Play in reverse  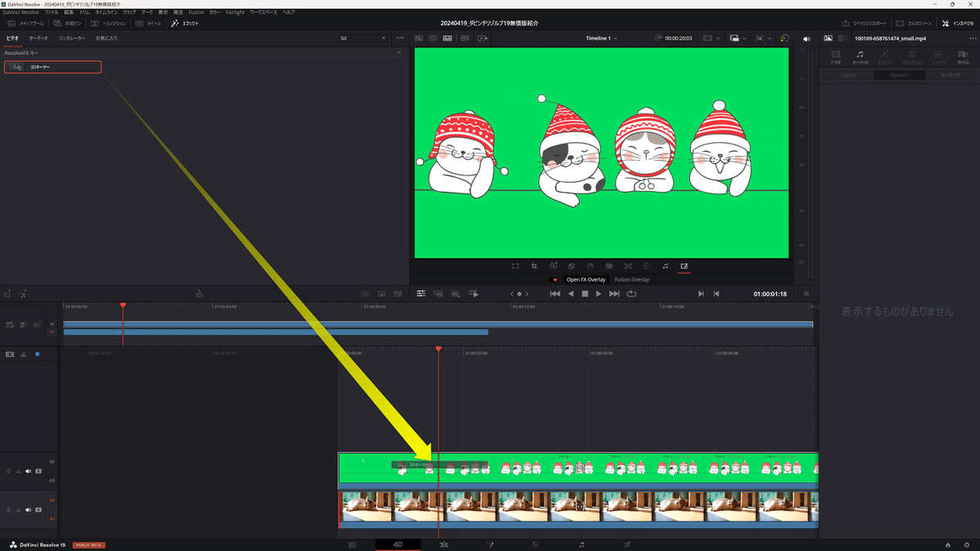(571, 294)
